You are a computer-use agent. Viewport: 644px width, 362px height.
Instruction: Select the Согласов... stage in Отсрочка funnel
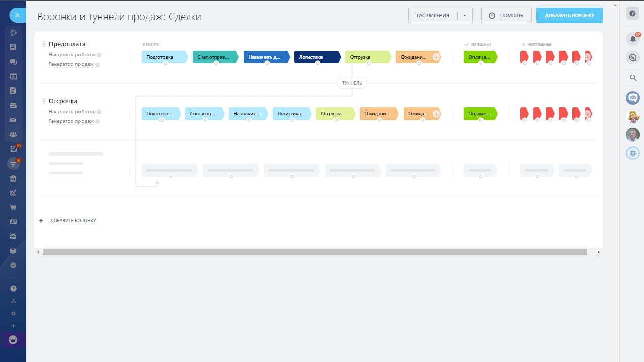(x=205, y=114)
